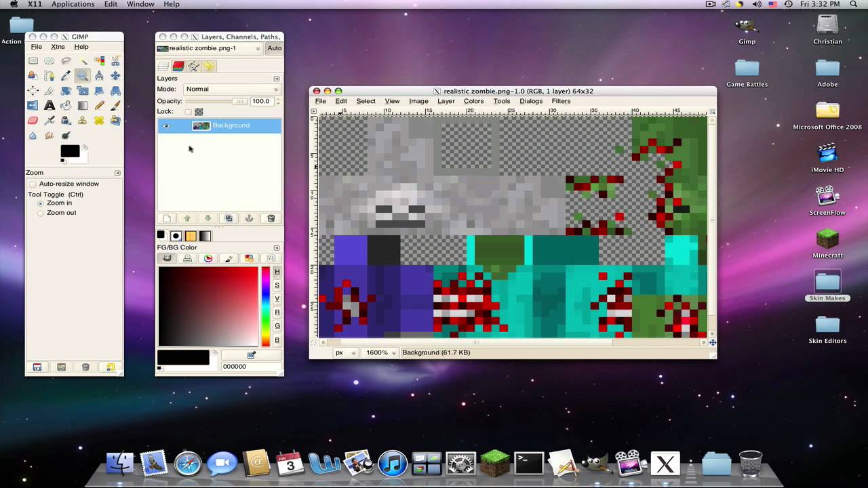
Task: Select the Scissors Select tool
Action: coord(115,60)
